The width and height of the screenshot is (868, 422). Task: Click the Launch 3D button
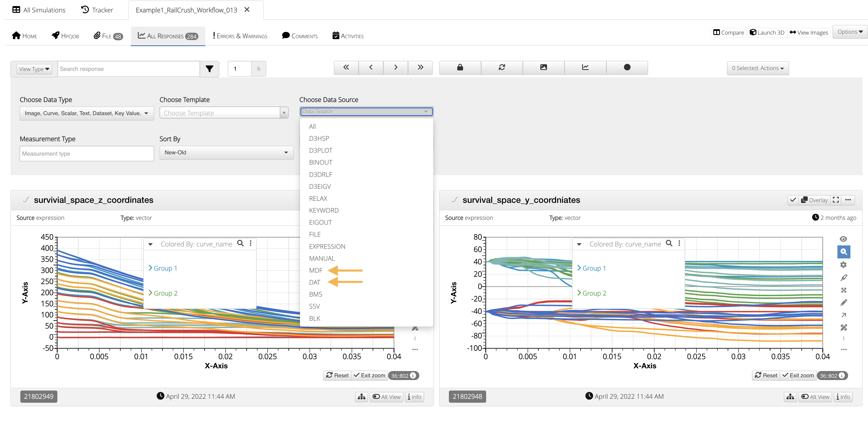pos(767,32)
